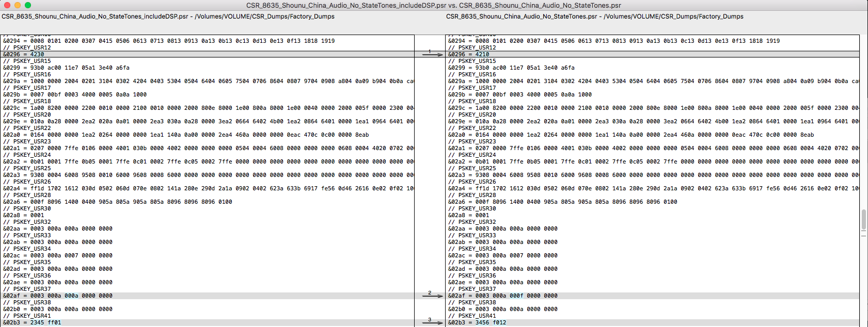The height and width of the screenshot is (327, 868).
Task: Select left pane line &02b3 = 2345 ff01
Action: (32, 322)
